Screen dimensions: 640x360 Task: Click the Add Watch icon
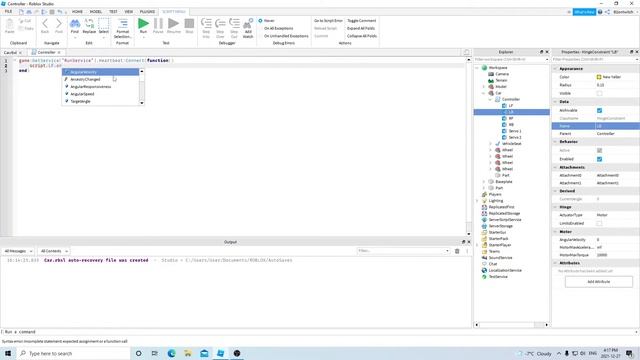pyautogui.click(x=248, y=24)
